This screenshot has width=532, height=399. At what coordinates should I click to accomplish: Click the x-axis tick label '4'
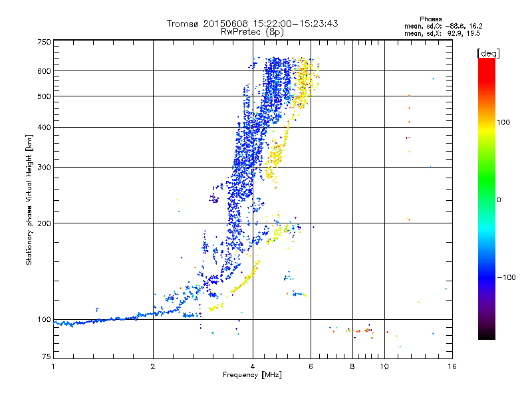click(253, 366)
